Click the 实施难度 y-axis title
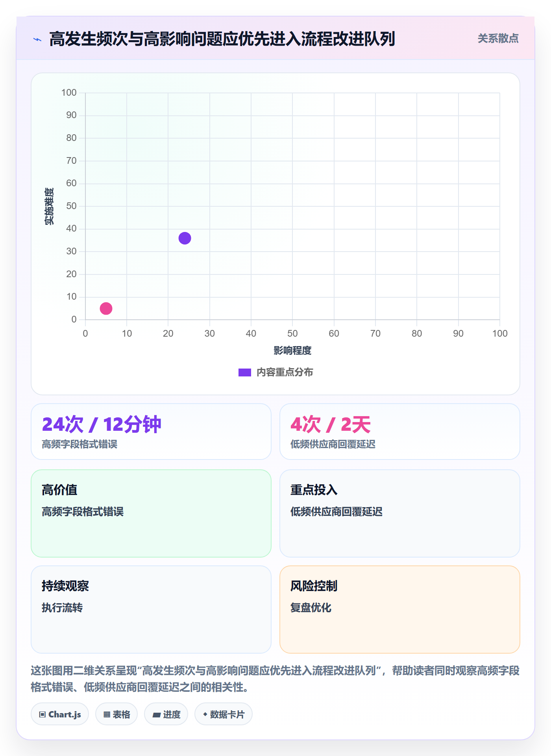Viewport: 551px width, 756px height. click(x=49, y=206)
